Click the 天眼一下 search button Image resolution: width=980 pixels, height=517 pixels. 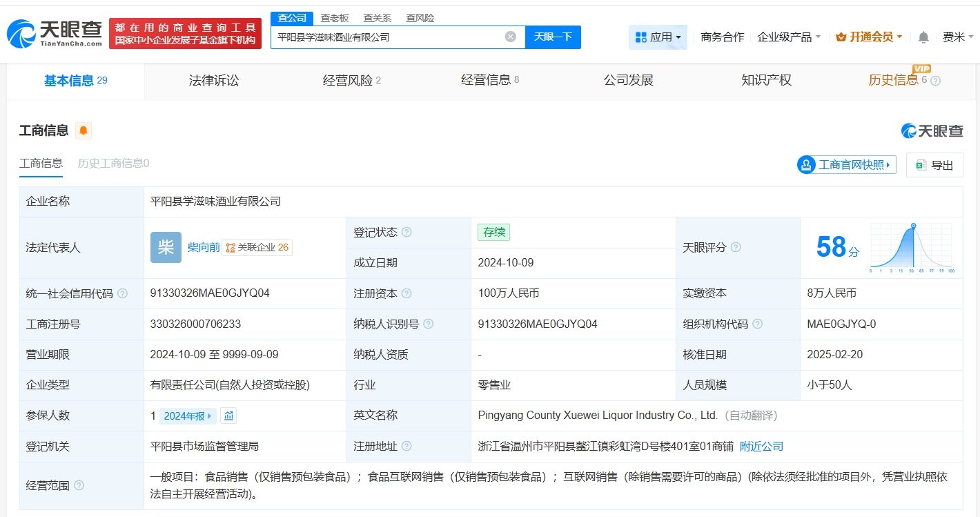point(553,37)
